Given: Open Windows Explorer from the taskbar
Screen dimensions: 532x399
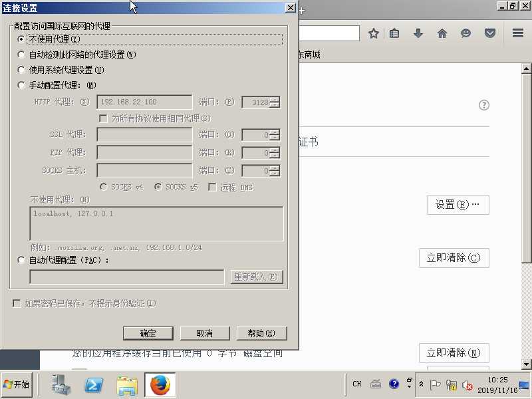Looking at the screenshot, I should tap(127, 385).
